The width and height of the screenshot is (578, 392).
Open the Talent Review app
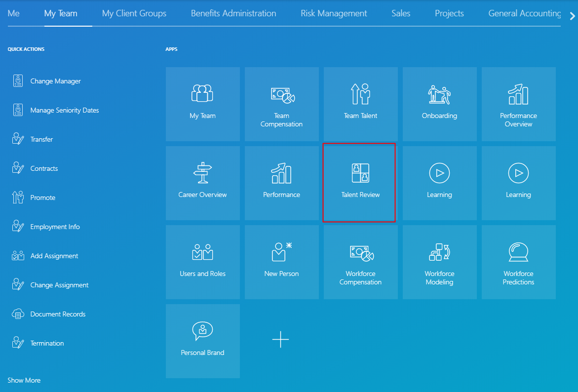[359, 183]
